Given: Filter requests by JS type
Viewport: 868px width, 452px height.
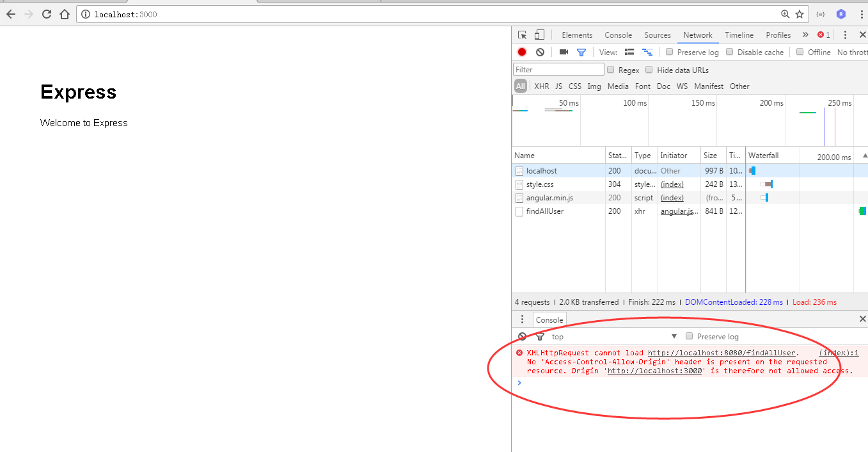Looking at the screenshot, I should pos(558,86).
